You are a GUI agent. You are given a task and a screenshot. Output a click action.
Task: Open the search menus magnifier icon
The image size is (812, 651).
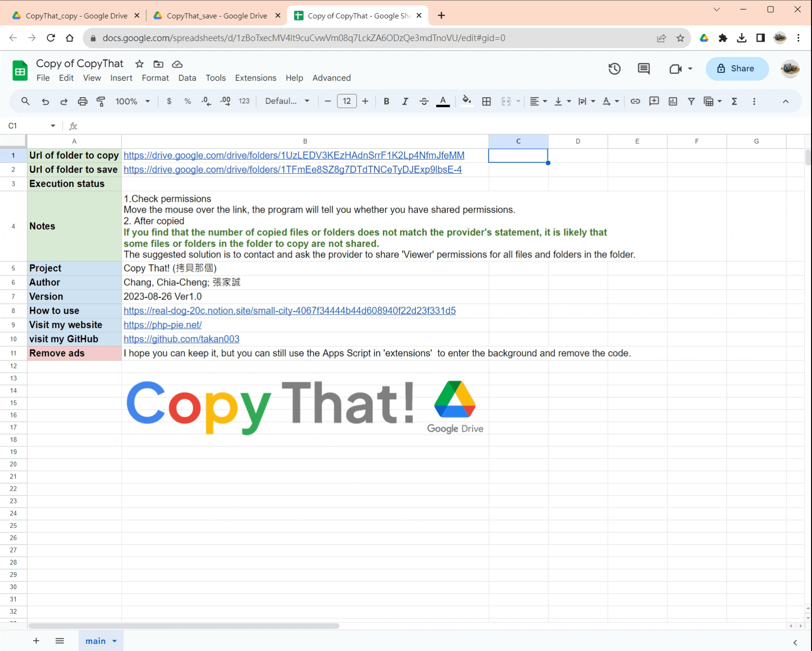[x=26, y=101]
